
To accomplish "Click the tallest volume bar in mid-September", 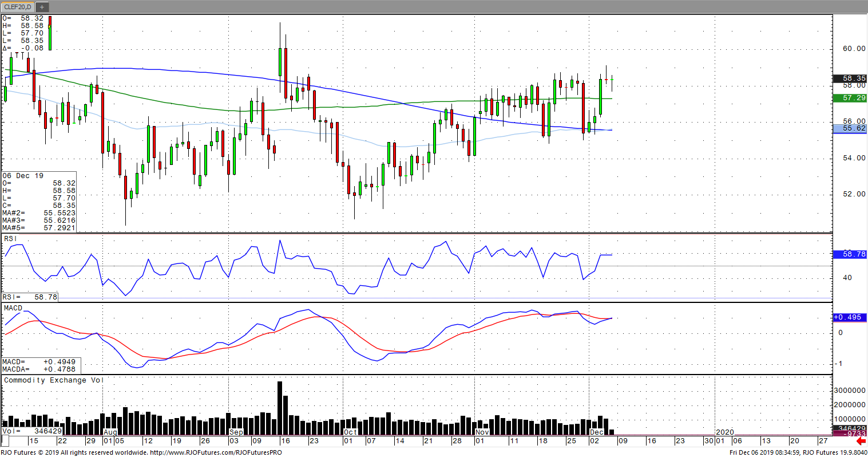I will [x=280, y=408].
